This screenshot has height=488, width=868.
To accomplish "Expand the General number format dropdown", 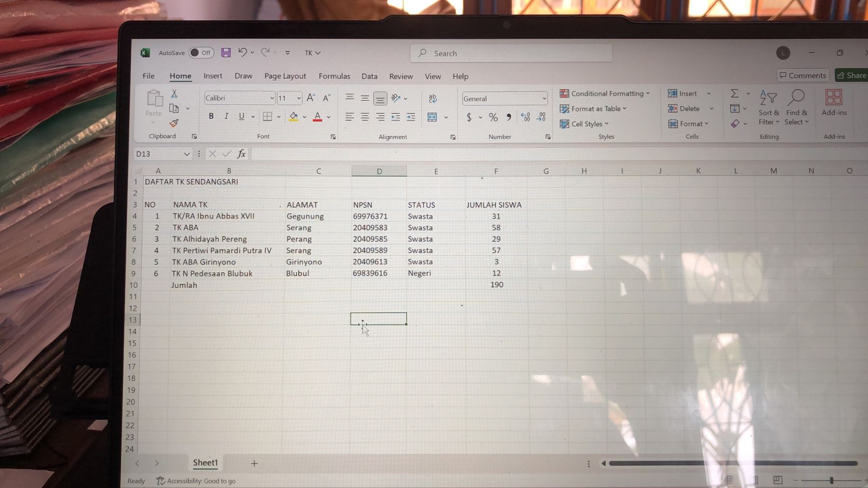I will tap(544, 99).
